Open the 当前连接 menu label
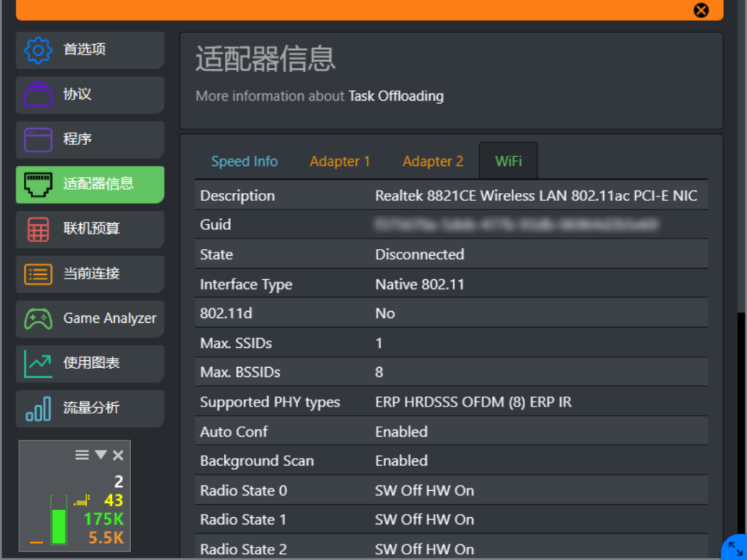The image size is (747, 560). tap(91, 273)
